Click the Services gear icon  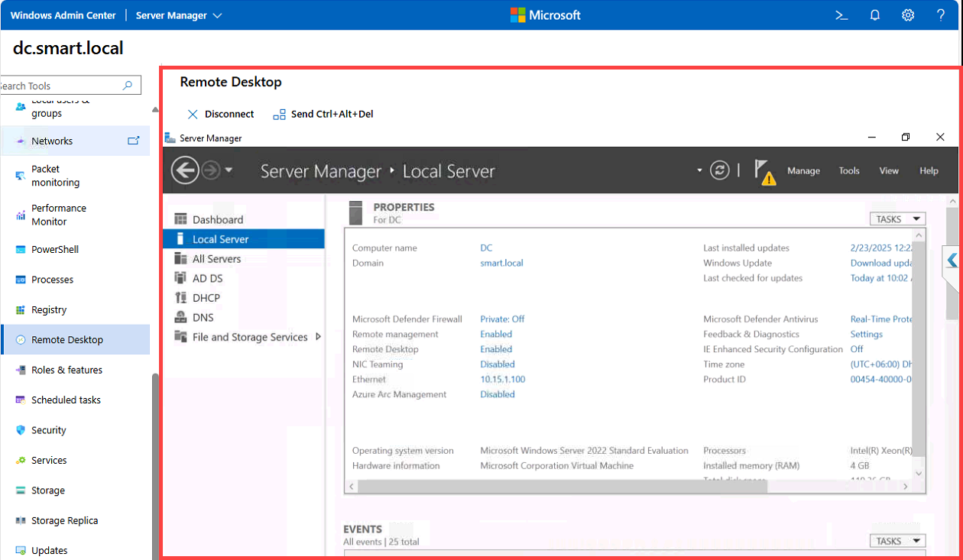click(21, 461)
